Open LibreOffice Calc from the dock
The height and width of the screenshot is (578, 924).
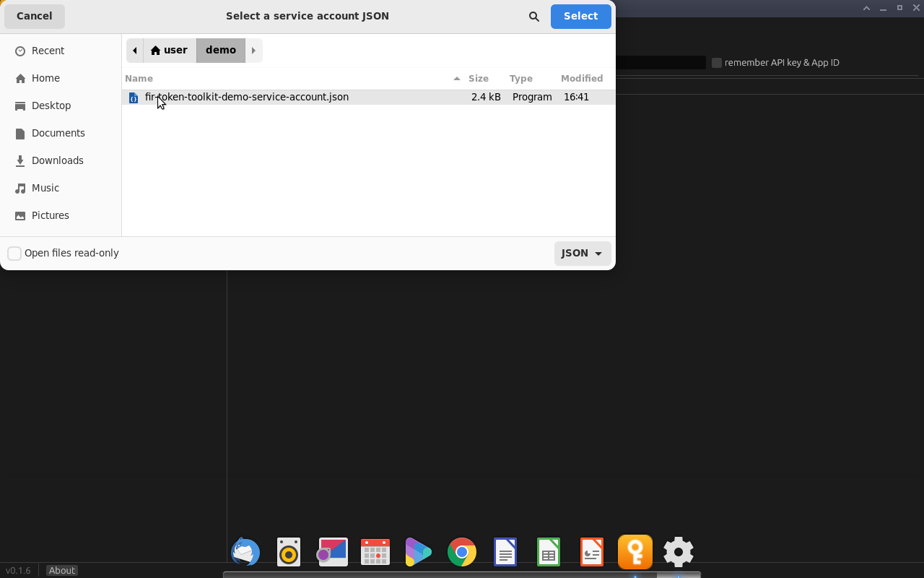[549, 552]
